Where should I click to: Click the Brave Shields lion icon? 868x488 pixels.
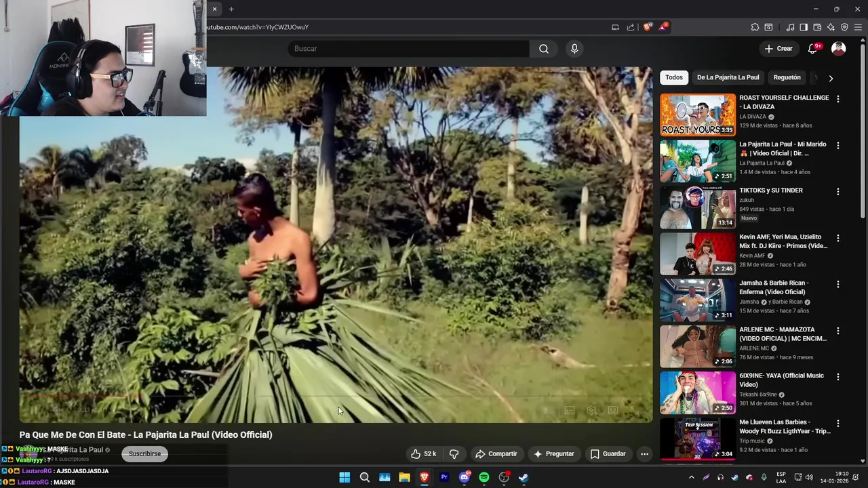click(648, 27)
